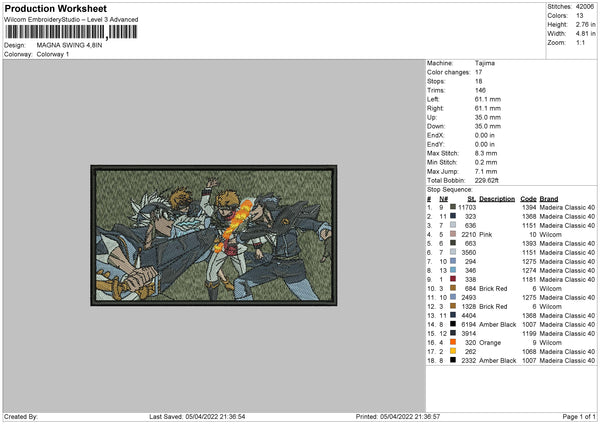
Task: Click the Up value 35.0 mm
Action: [x=488, y=117]
